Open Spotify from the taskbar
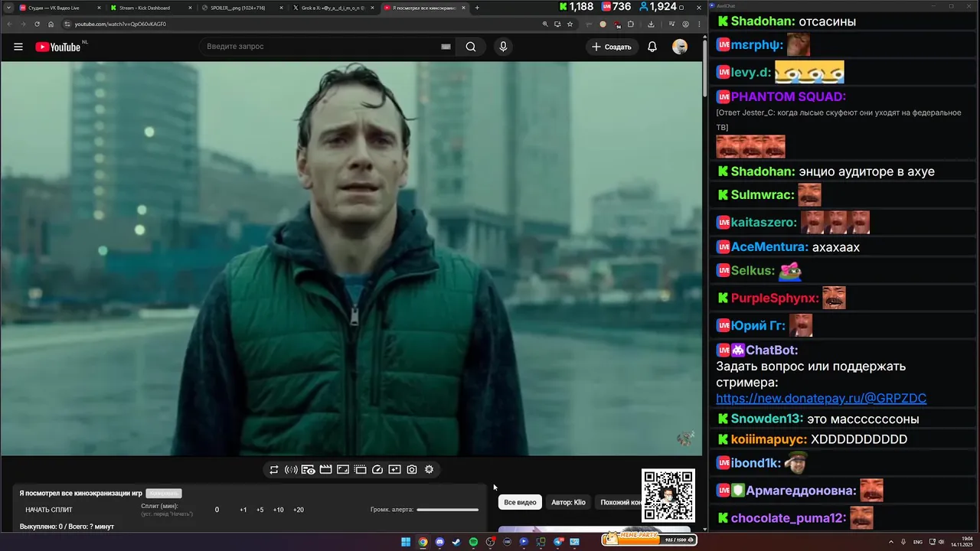The height and width of the screenshot is (551, 980). pyautogui.click(x=473, y=542)
